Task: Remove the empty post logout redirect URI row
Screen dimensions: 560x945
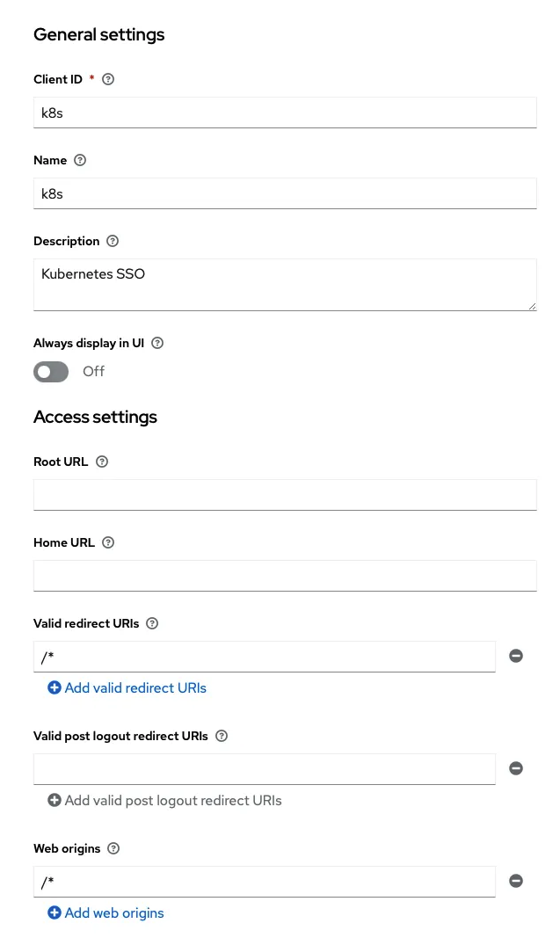Action: [516, 768]
